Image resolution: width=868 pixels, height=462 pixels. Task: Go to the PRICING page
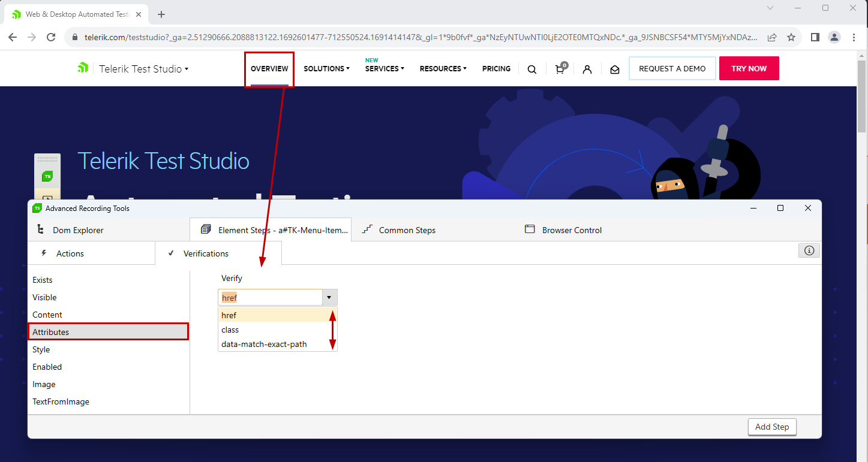point(497,69)
